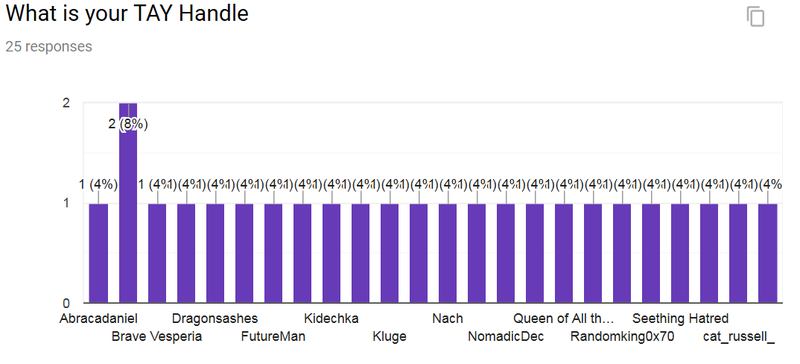Click the Kidechka axis label
Viewport: 800px width, 364px height.
click(x=331, y=319)
